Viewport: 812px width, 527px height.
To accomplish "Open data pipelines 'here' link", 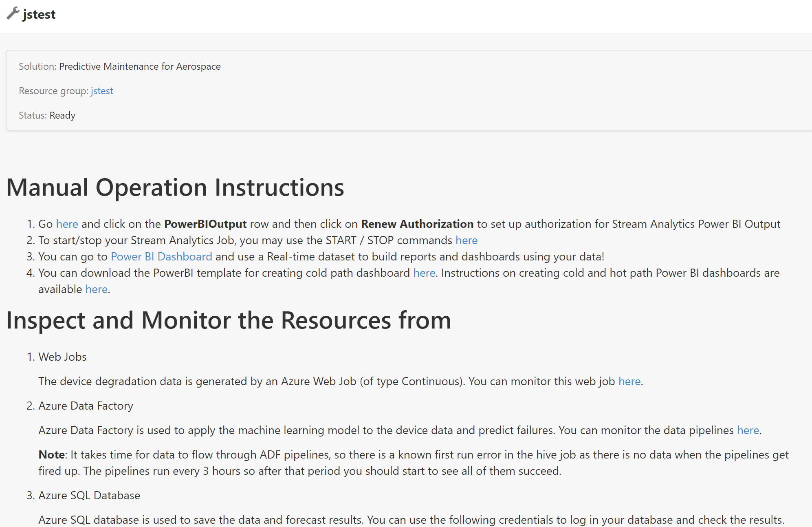I will [x=748, y=430].
